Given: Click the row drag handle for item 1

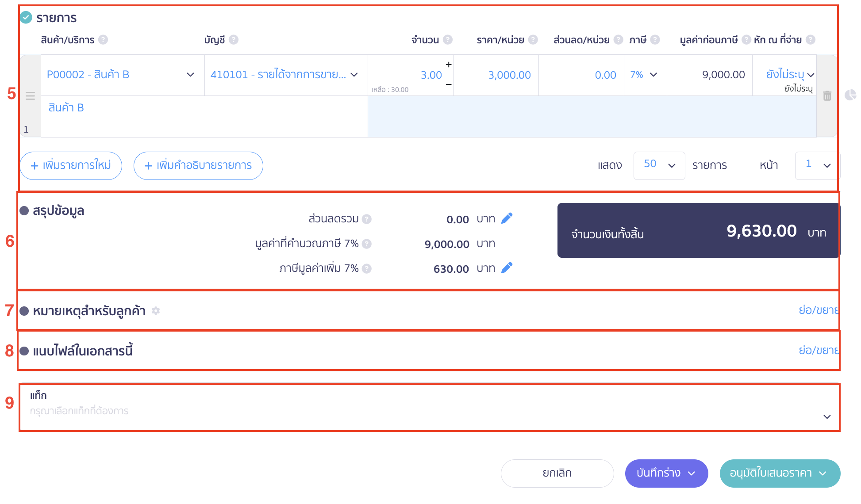Looking at the screenshot, I should 30,95.
